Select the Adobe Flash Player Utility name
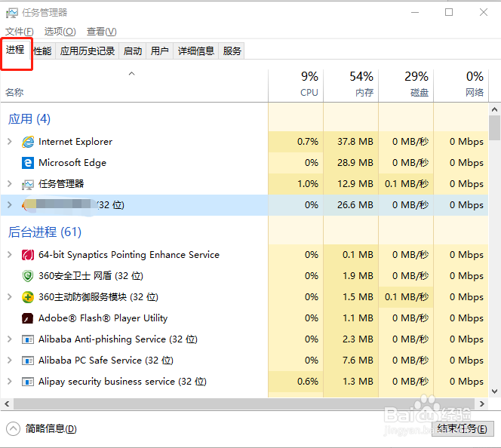The image size is (501, 448). (x=103, y=318)
